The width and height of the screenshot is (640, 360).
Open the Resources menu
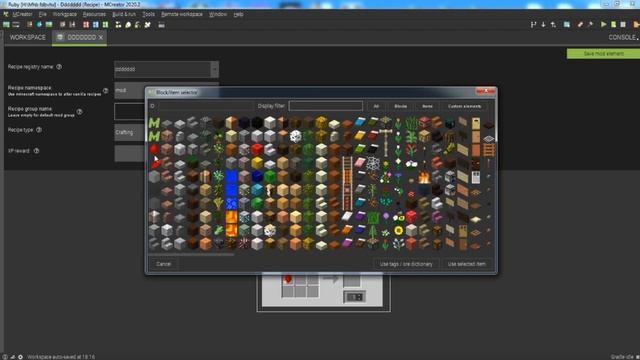[x=94, y=14]
